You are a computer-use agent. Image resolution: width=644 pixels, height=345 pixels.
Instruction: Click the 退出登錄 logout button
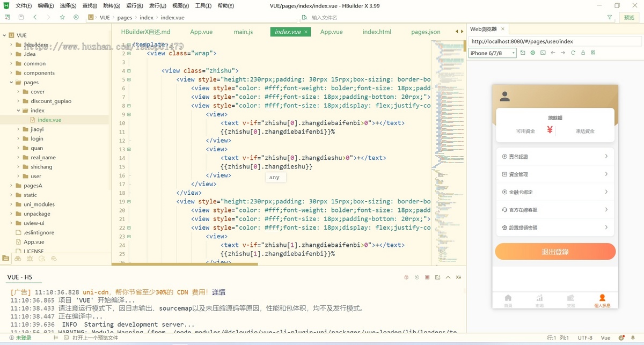[555, 252]
